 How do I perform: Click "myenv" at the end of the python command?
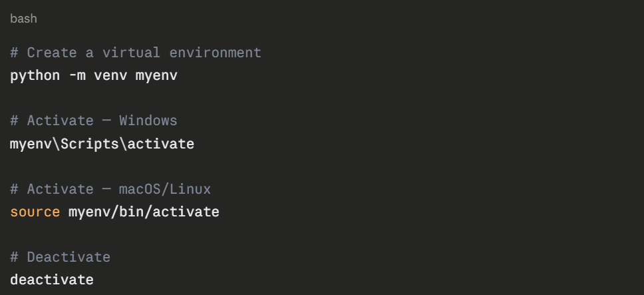pos(156,75)
